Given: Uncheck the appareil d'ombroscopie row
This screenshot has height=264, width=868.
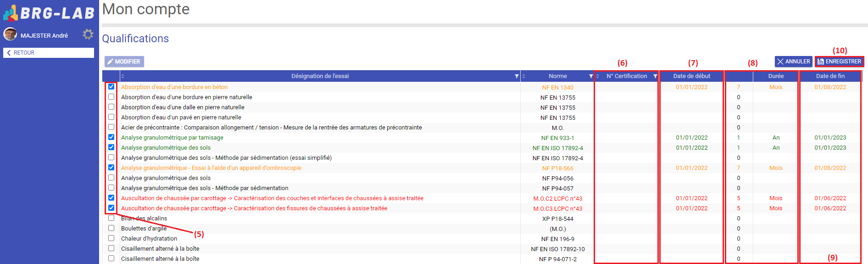Looking at the screenshot, I should tap(111, 168).
